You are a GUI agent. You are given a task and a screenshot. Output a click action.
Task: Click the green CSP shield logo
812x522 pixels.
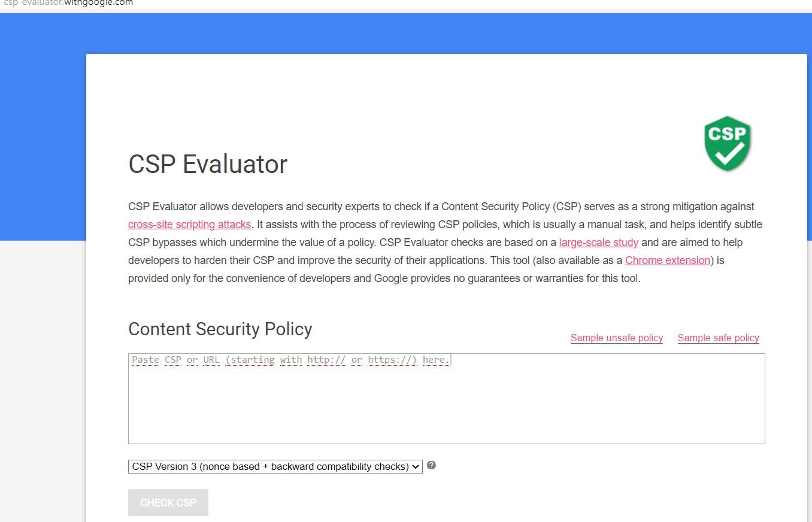pyautogui.click(x=728, y=144)
